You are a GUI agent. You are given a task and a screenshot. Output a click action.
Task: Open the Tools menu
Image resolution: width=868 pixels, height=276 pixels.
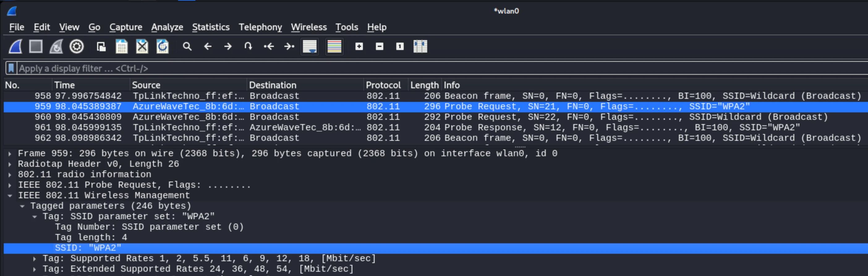pyautogui.click(x=347, y=27)
